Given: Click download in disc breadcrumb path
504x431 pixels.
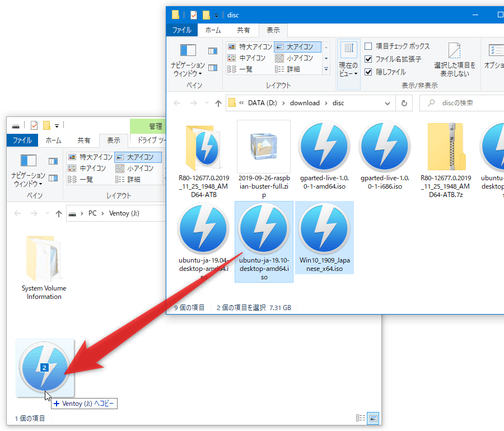Looking at the screenshot, I should tap(305, 103).
